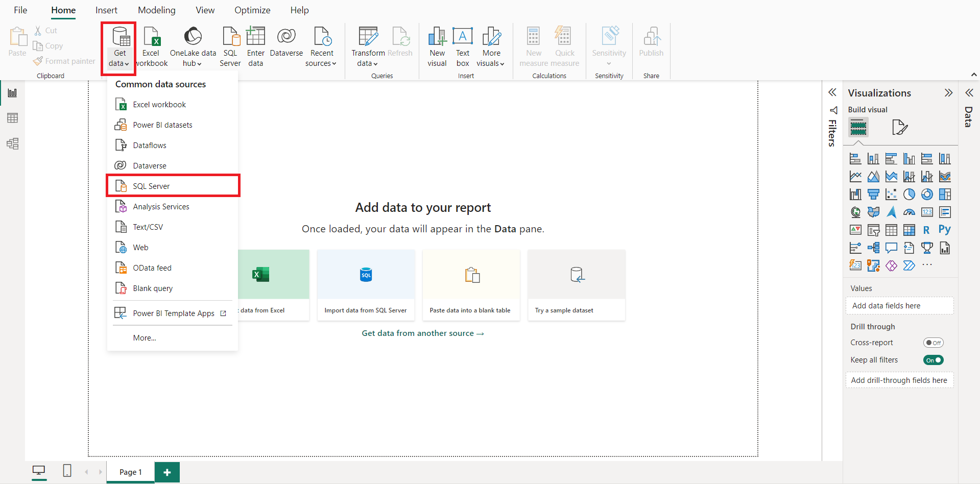
Task: Select Power BI datasets menu entry
Action: click(173, 125)
